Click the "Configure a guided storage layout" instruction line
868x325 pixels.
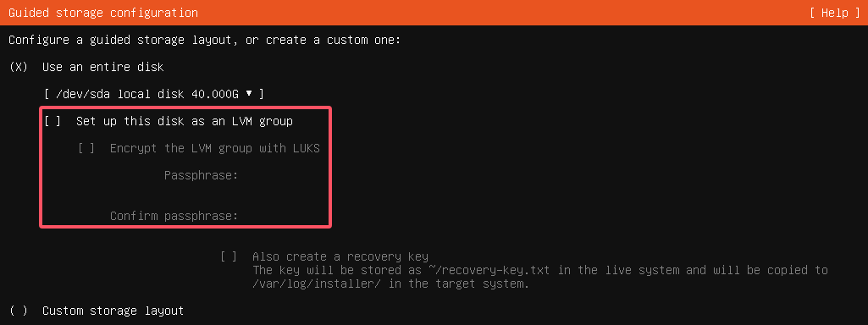pyautogui.click(x=204, y=41)
